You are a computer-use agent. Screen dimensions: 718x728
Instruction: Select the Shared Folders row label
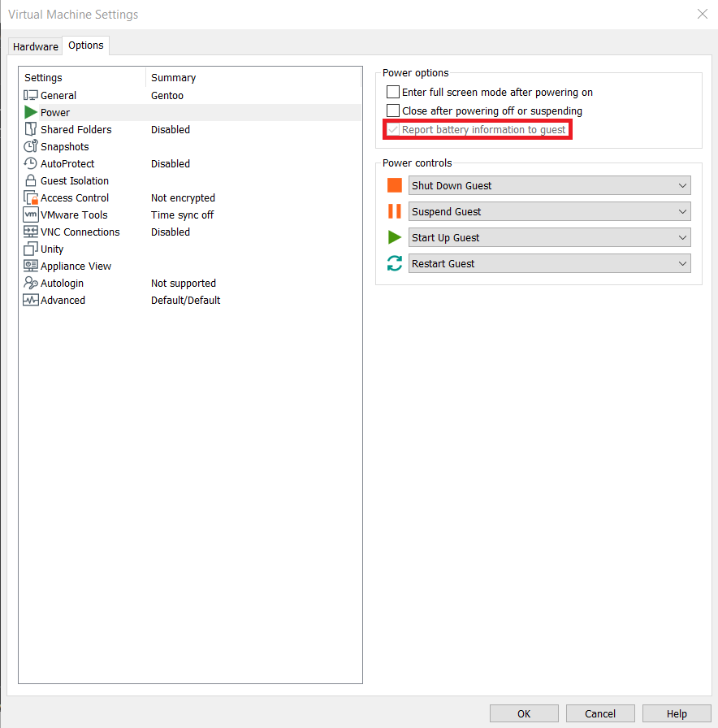point(76,129)
